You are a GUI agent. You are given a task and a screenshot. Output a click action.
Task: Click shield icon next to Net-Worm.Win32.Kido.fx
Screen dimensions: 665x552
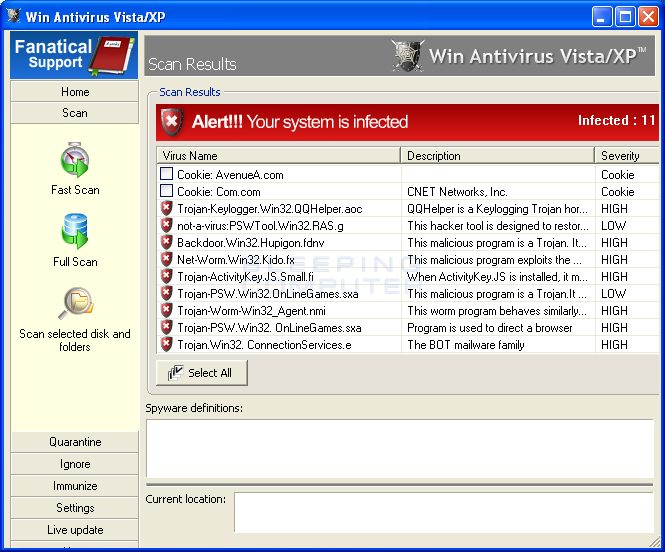pyautogui.click(x=167, y=259)
